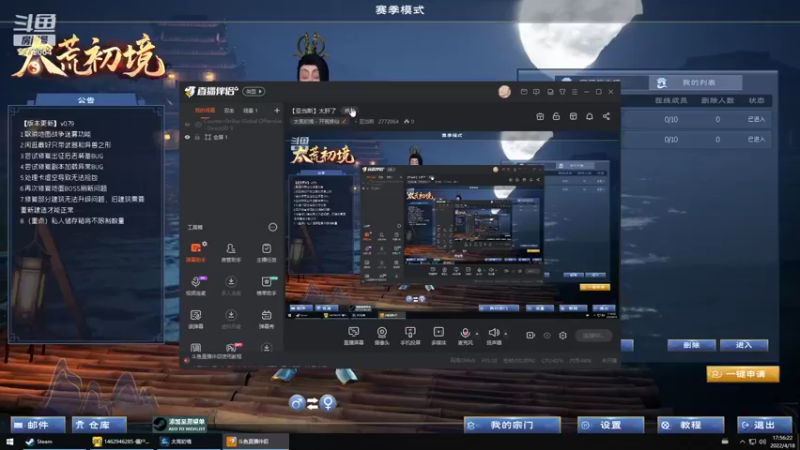Collapse the 工具箱 toolbox section
The width and height of the screenshot is (800, 450).
click(x=273, y=227)
